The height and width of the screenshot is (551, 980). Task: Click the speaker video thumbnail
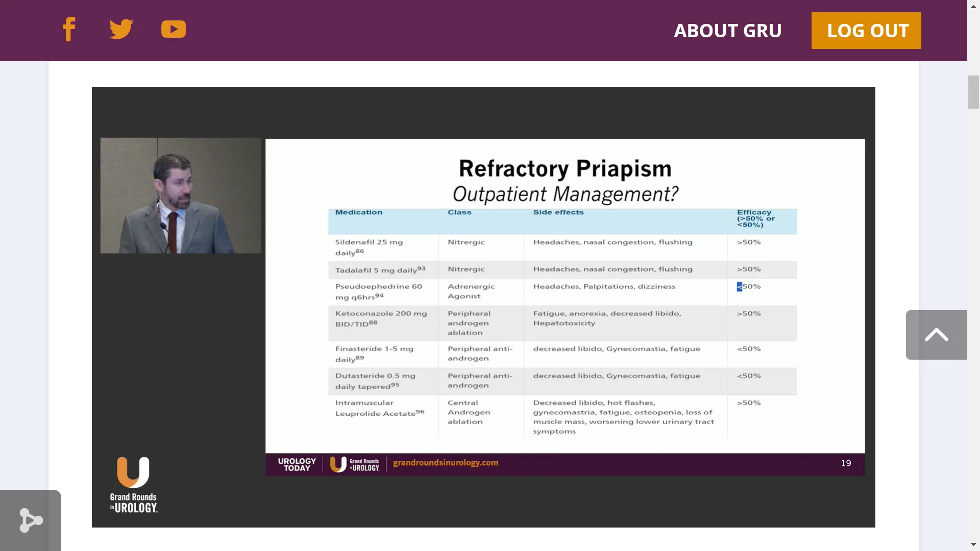181,195
